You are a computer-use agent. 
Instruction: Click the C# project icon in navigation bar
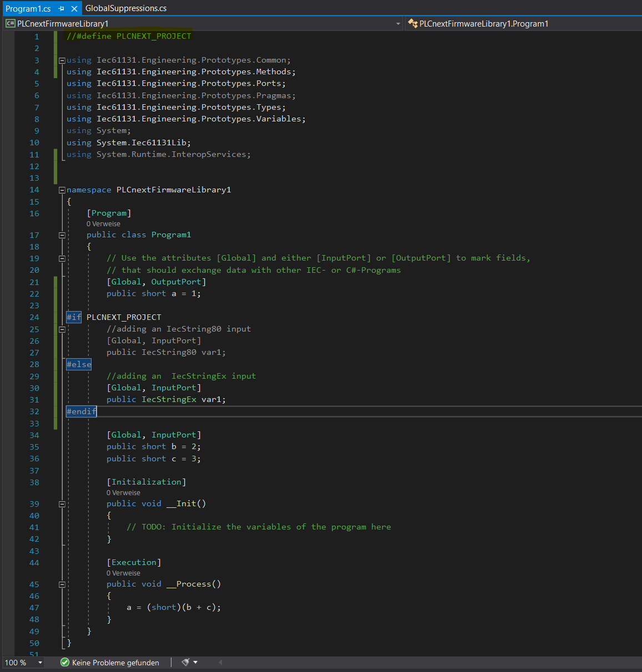[x=10, y=24]
